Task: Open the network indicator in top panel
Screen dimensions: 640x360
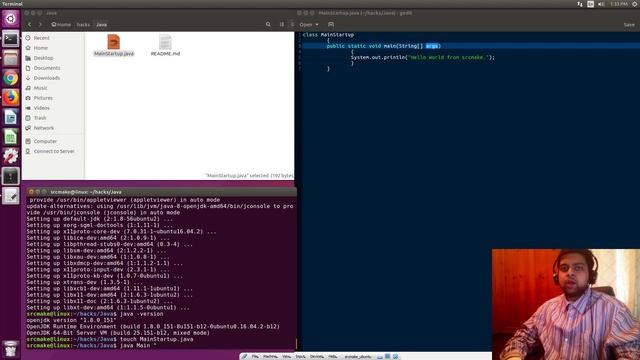Action: pyautogui.click(x=580, y=4)
